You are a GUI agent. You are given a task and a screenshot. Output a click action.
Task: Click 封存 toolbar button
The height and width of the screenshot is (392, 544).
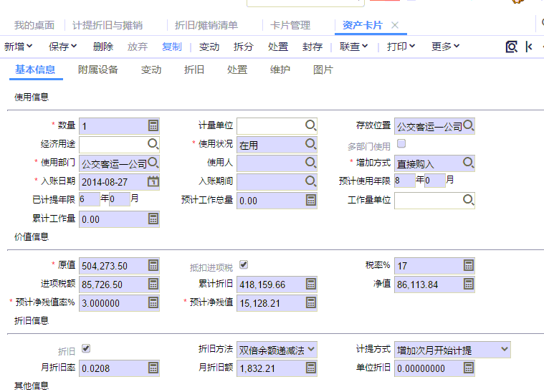click(312, 47)
